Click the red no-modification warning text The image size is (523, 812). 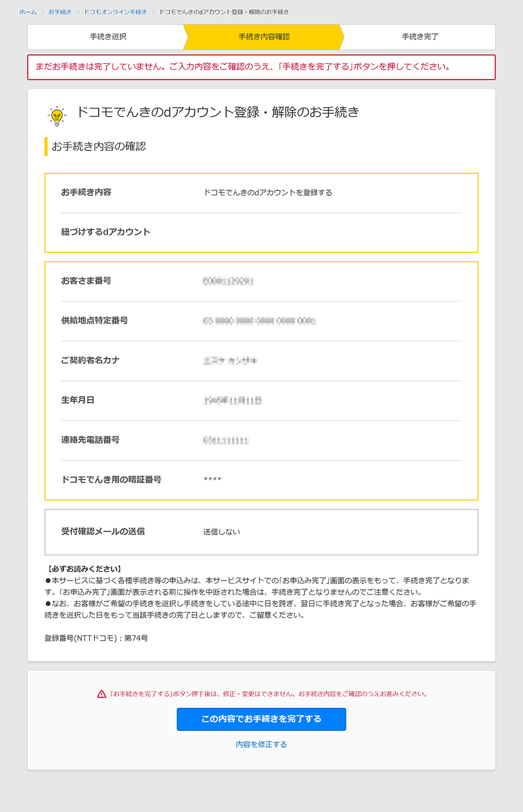pyautogui.click(x=269, y=694)
